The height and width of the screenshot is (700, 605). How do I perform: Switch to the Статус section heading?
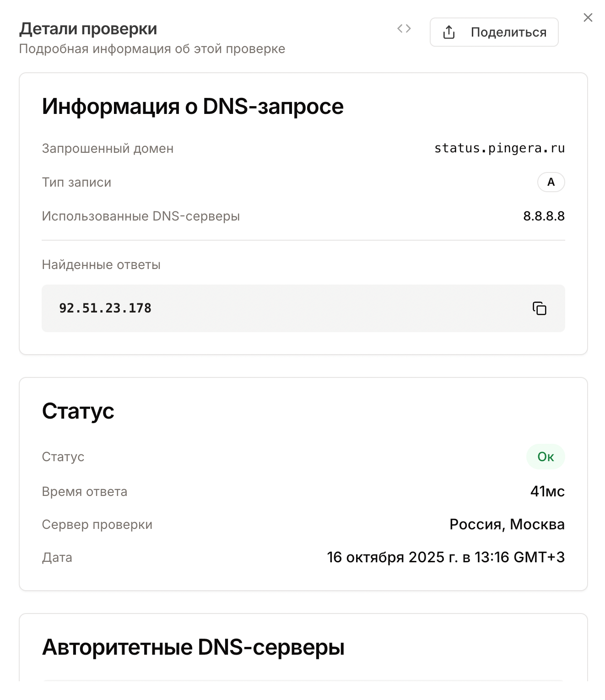click(78, 411)
